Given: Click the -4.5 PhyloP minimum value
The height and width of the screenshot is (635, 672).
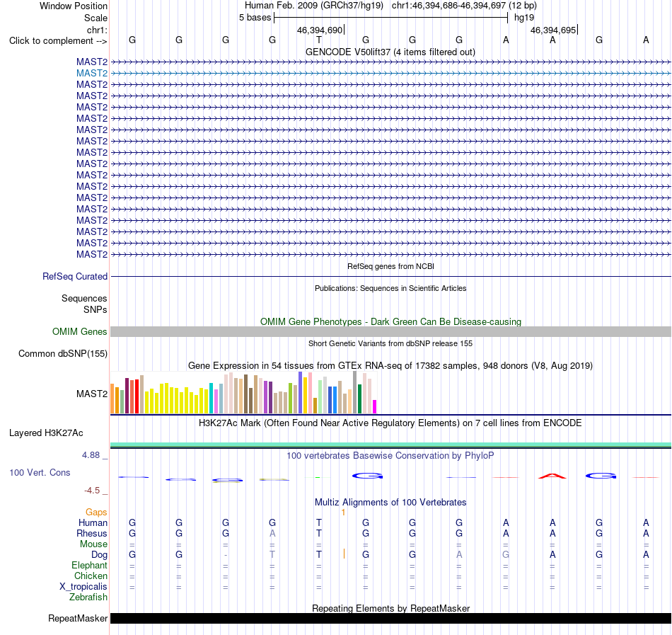Looking at the screenshot, I should click(x=92, y=491).
